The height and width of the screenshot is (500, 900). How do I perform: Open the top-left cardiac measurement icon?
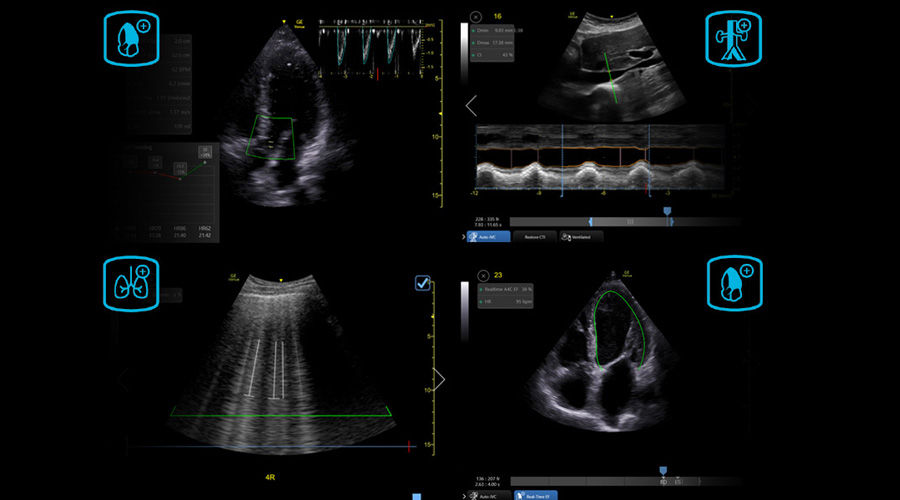pyautogui.click(x=130, y=40)
